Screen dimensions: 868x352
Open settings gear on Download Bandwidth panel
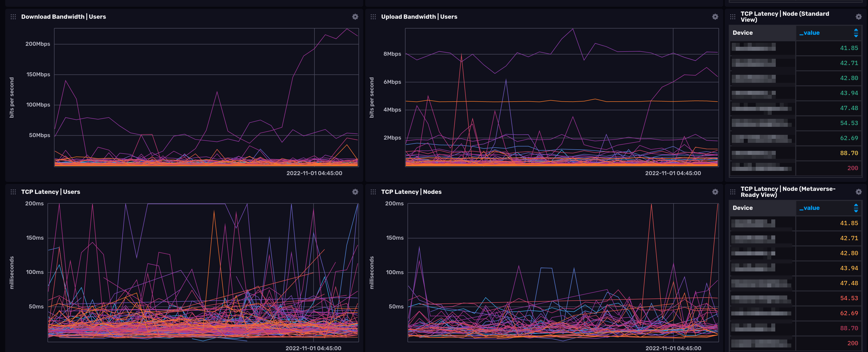tap(355, 17)
